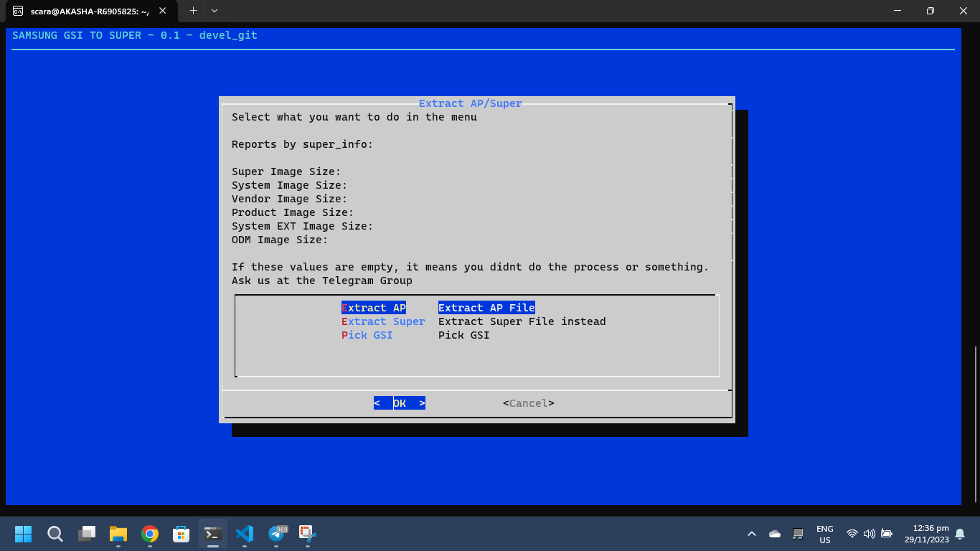Launch File Explorer from taskbar
This screenshot has width=980, height=551.
click(x=118, y=534)
